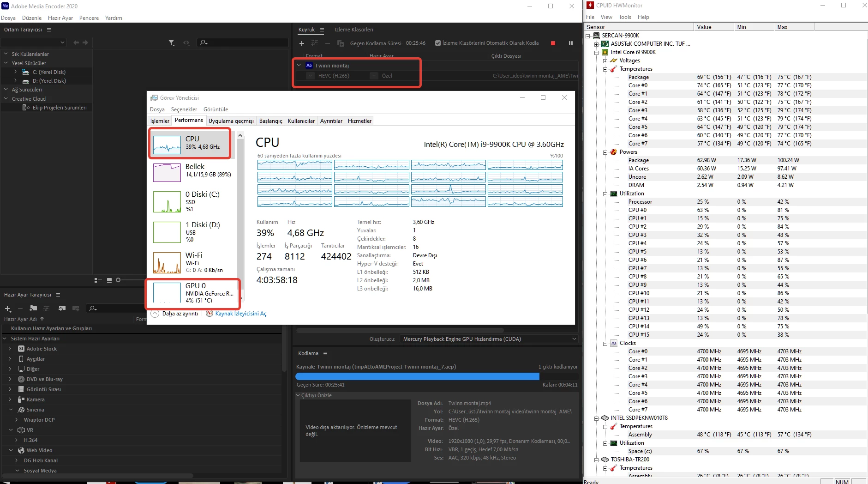Open the View menu in HWMonitor
Screen dimensions: 868x484
coord(606,17)
